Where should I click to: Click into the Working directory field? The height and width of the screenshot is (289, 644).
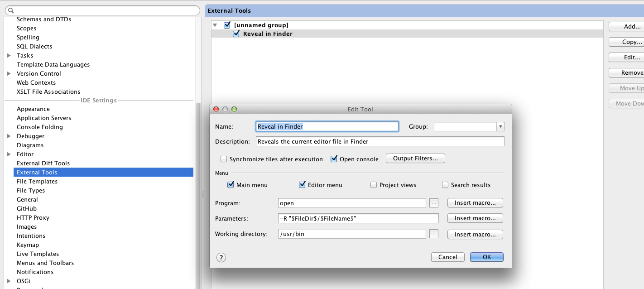352,234
